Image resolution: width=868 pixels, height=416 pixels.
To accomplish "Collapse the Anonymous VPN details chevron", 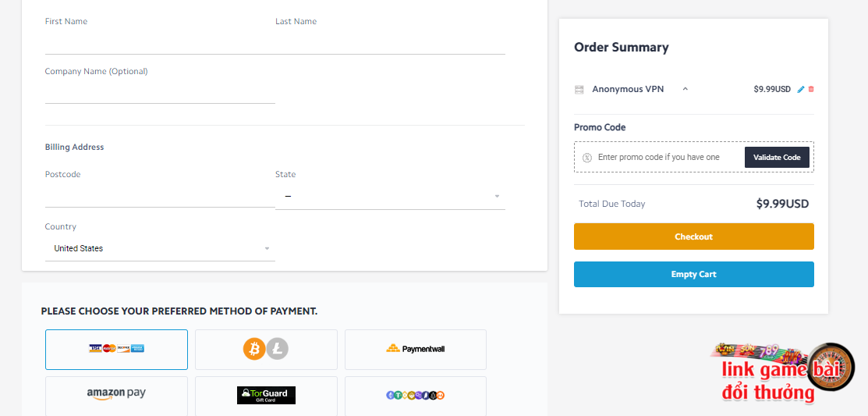I will (686, 89).
